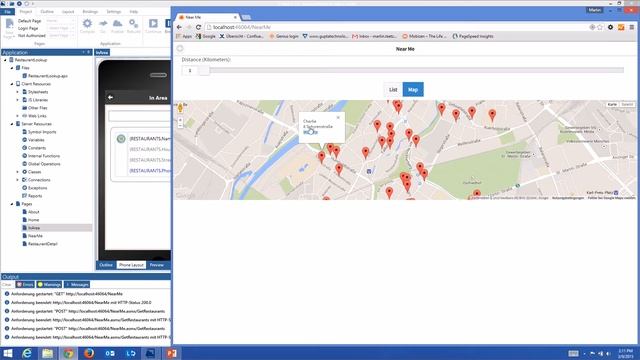Open the Not Authorized page dropdown
Screen dimensions: 640x360
(x=61, y=36)
